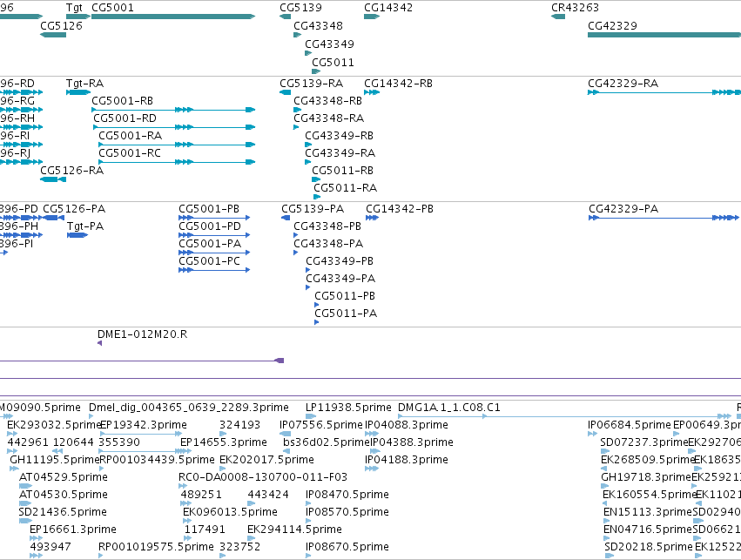Click transcript CG5011-RA
This screenshot has width=741, height=560.
[346, 188]
